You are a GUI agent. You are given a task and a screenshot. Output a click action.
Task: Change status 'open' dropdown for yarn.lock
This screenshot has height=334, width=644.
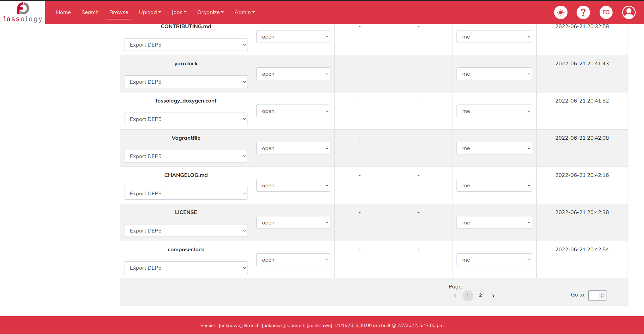point(293,74)
